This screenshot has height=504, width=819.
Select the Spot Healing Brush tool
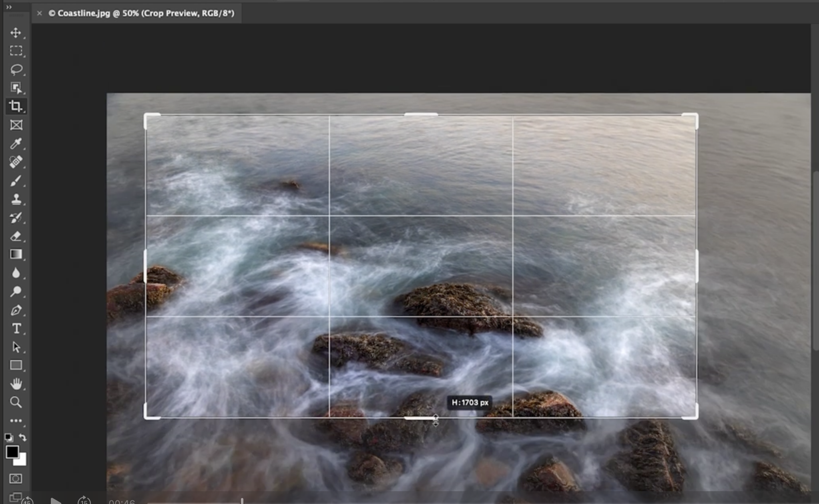point(16,162)
